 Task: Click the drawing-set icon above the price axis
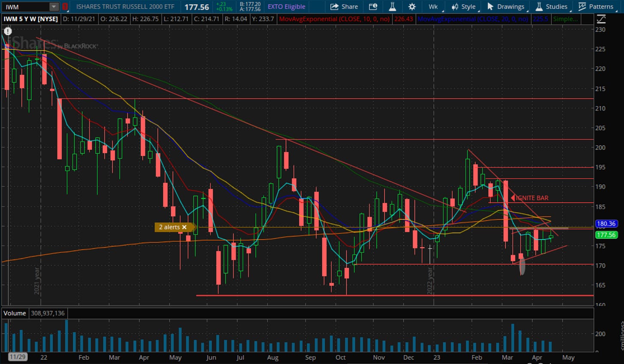click(x=601, y=19)
